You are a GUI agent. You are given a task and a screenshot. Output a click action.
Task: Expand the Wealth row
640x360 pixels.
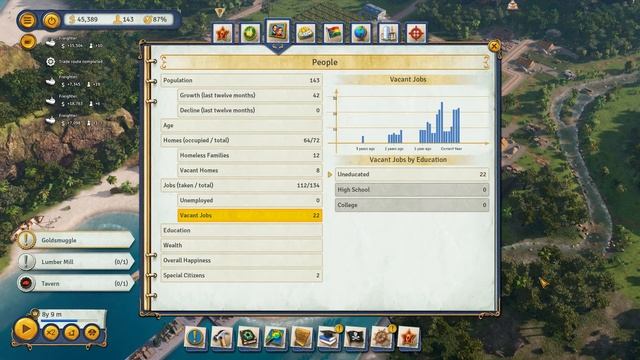coord(241,245)
